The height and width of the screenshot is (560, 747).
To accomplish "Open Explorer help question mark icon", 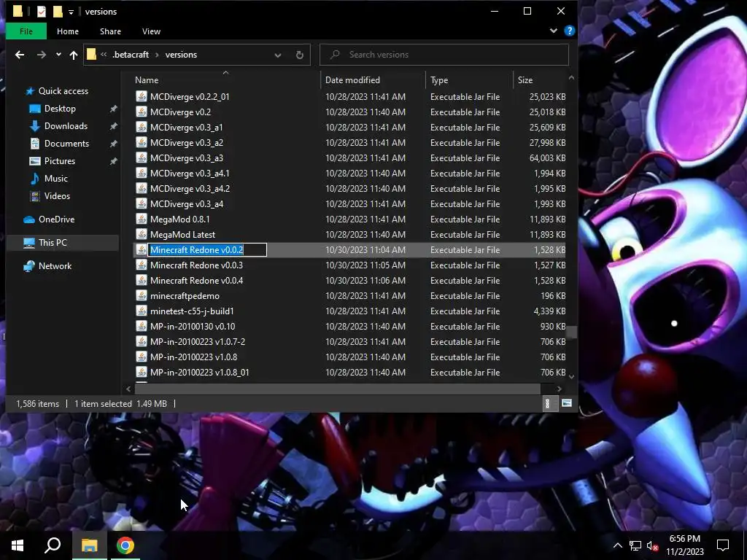I will click(x=569, y=31).
